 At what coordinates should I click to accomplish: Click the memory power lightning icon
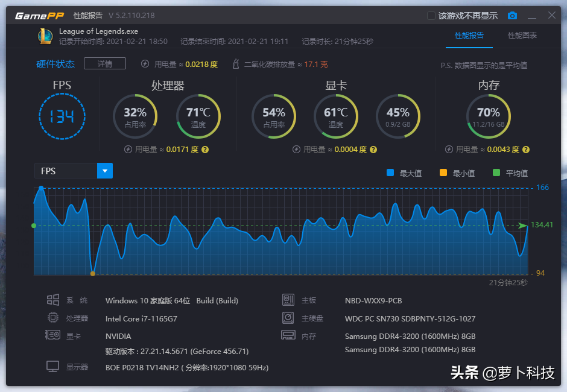pos(449,150)
